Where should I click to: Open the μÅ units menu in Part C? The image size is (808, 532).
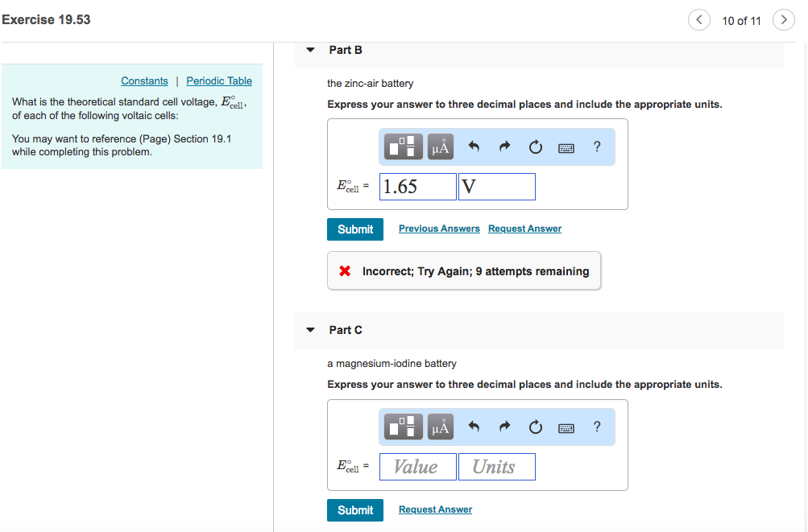point(440,427)
